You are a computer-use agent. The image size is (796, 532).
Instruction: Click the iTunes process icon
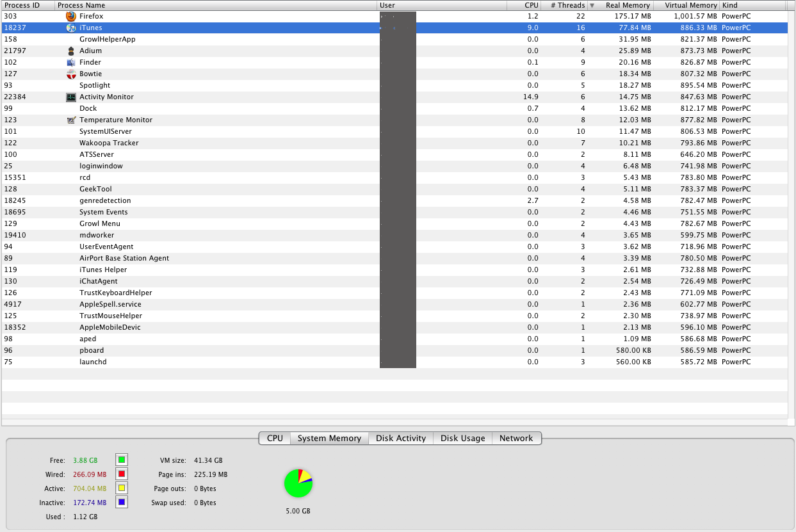(71, 28)
